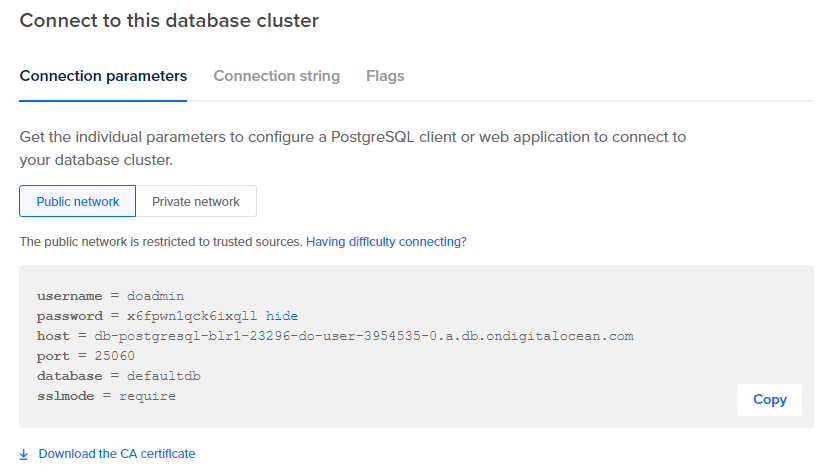Toggle to Private network
The image size is (835, 475).
click(x=196, y=202)
